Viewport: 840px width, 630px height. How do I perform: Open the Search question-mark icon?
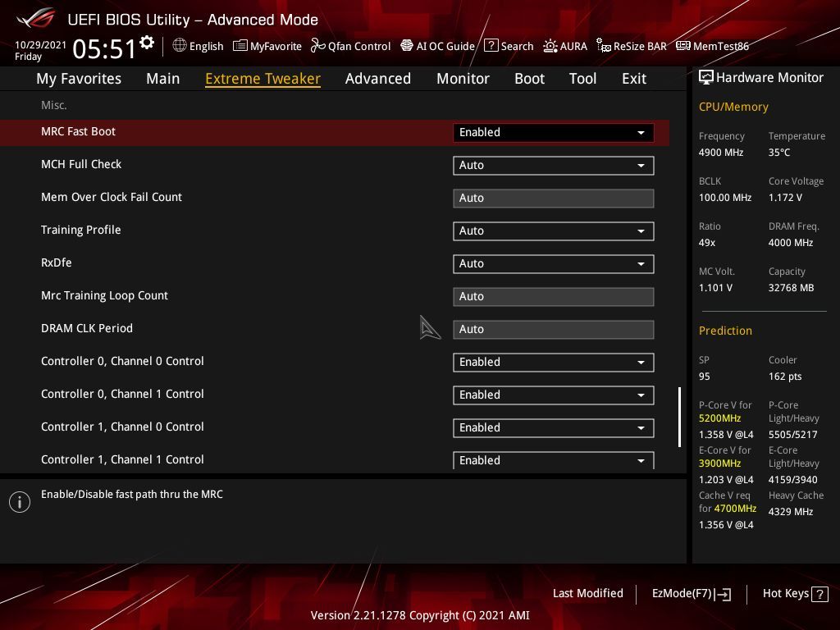[491, 46]
